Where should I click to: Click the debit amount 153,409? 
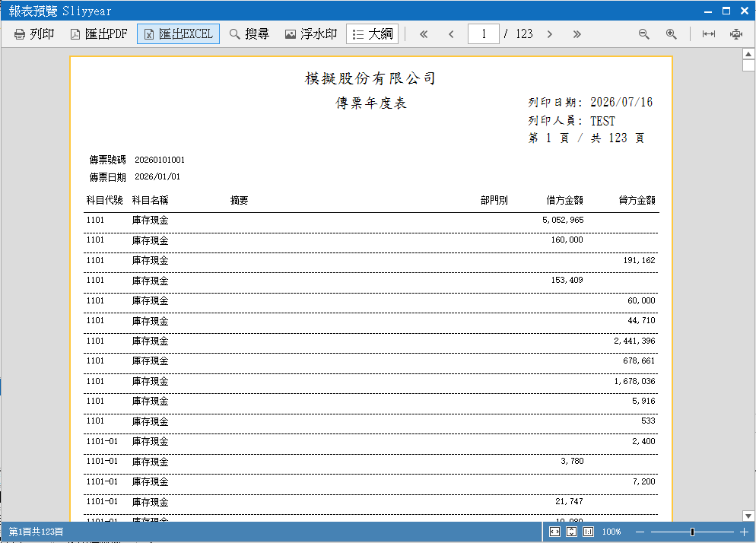pos(567,280)
